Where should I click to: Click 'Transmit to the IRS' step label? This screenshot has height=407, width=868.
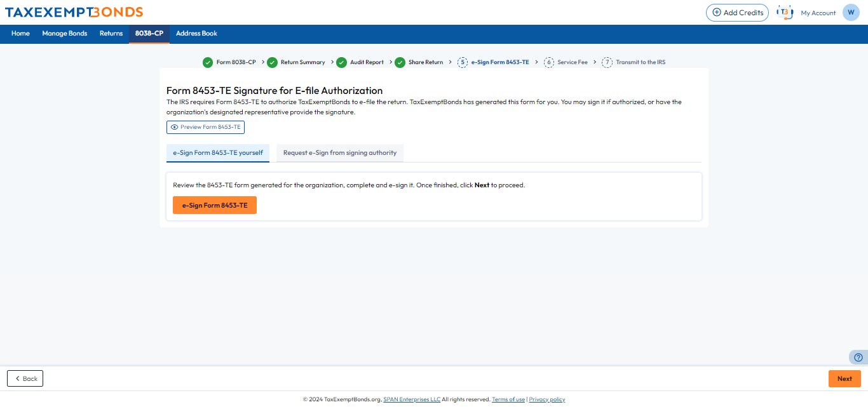(x=641, y=62)
